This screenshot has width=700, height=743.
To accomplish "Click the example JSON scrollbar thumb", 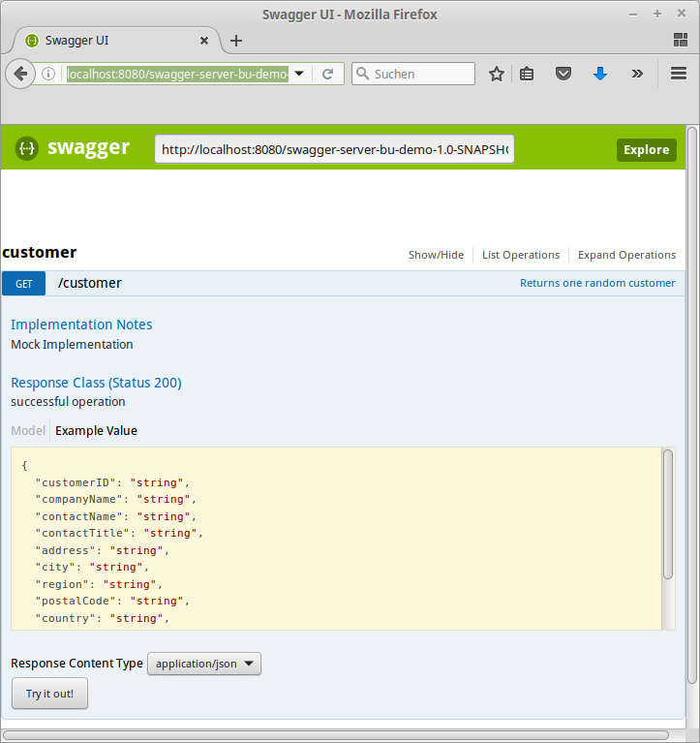I will (x=668, y=514).
